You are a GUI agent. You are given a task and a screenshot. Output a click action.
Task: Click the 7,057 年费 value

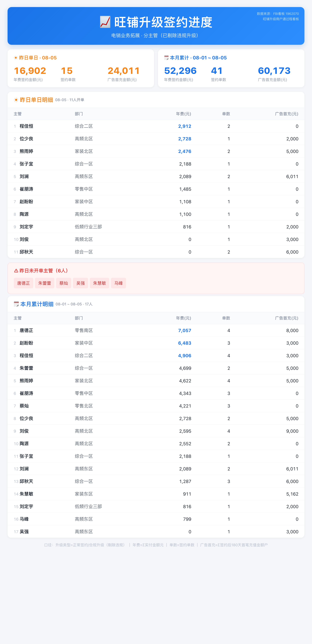(185, 331)
